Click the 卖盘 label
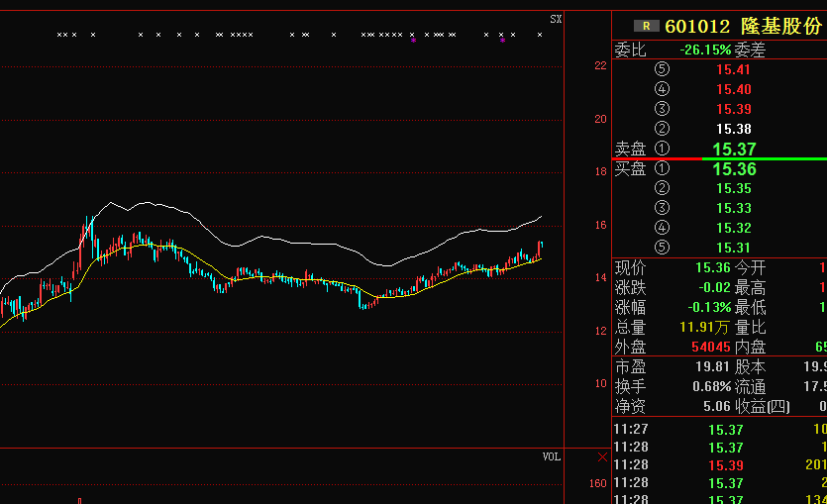This screenshot has height=504, width=827. click(x=630, y=149)
